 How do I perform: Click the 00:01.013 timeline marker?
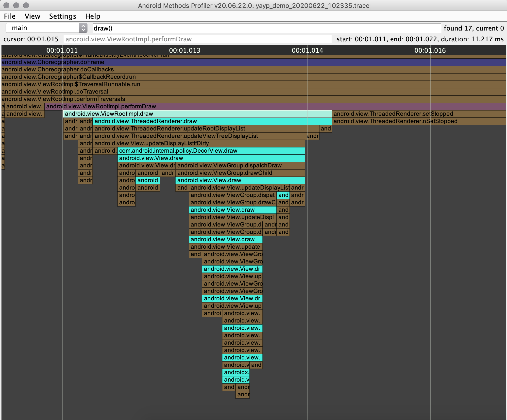coord(185,50)
